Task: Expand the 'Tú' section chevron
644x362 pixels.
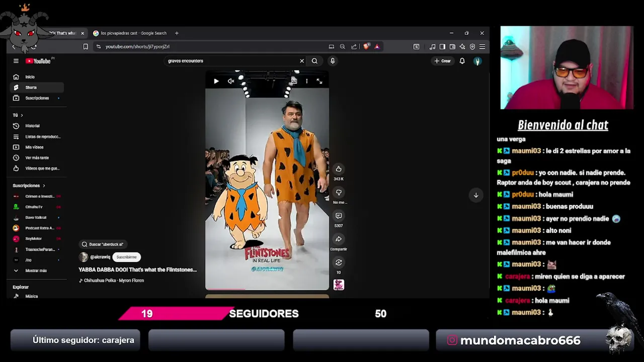Action: click(22, 115)
